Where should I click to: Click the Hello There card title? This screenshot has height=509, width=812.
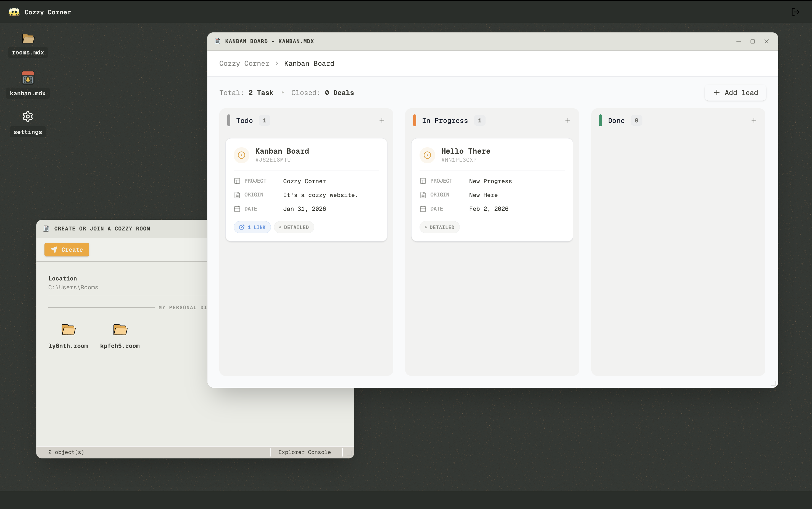pyautogui.click(x=466, y=151)
